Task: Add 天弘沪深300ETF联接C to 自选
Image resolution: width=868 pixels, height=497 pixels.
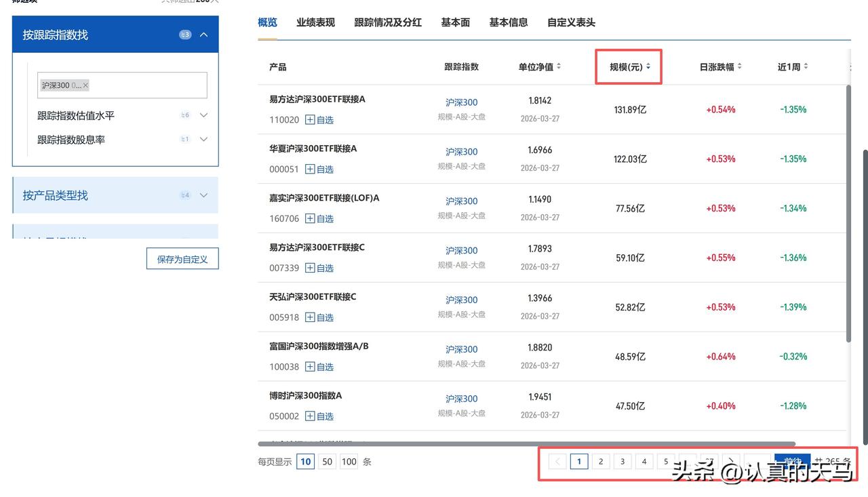Action: 319,317
